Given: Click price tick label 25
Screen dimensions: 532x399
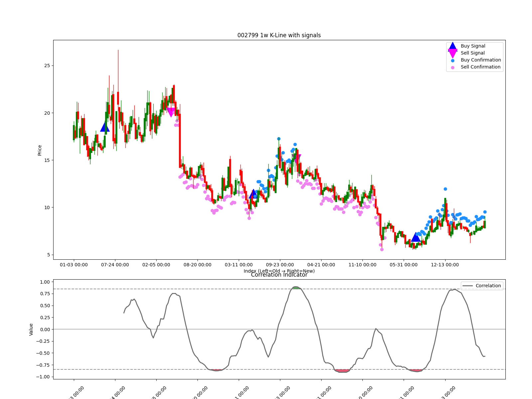Looking at the screenshot, I should click(47, 66).
